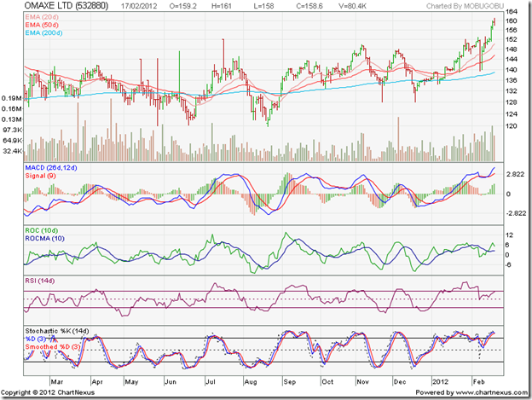This screenshot has height=400, width=532.
Task: Click the 2.822 MACD axis value
Action: click(x=515, y=174)
